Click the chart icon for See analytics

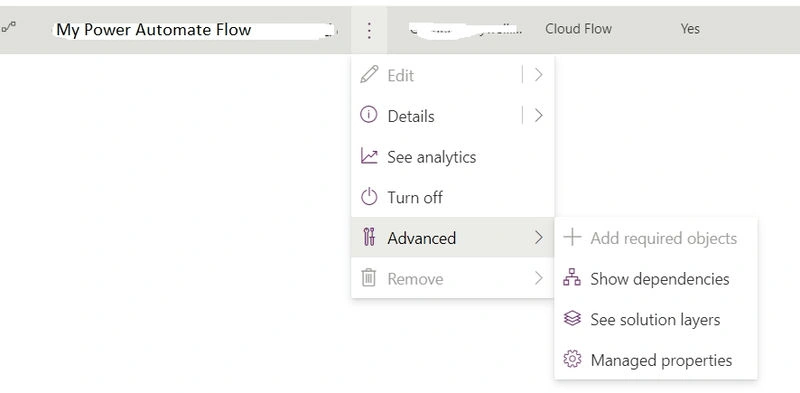click(x=369, y=156)
